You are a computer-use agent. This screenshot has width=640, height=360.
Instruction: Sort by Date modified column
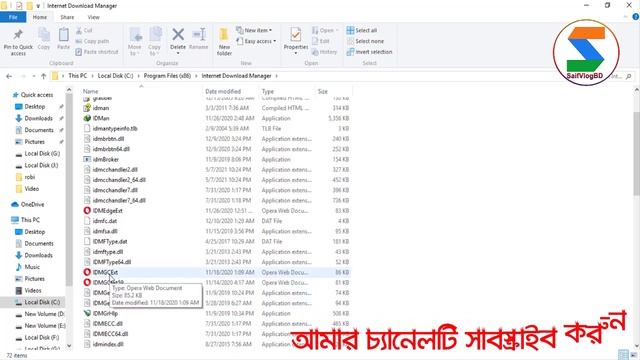pos(223,91)
